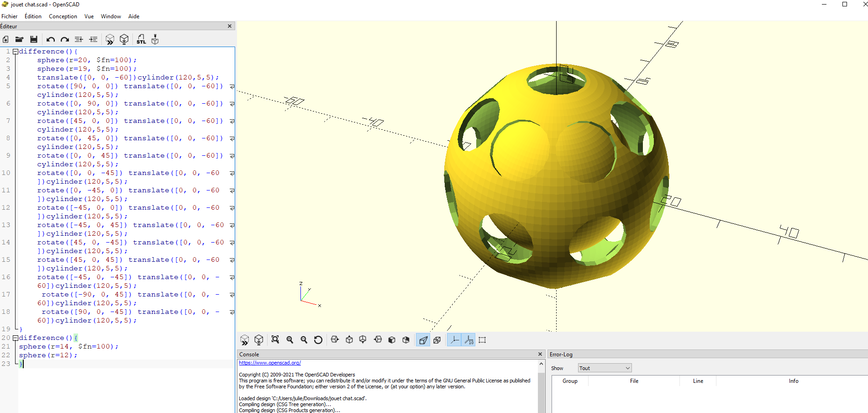Viewport: 868px width, 413px height.
Task: Switch to the Left view
Action: point(378,340)
